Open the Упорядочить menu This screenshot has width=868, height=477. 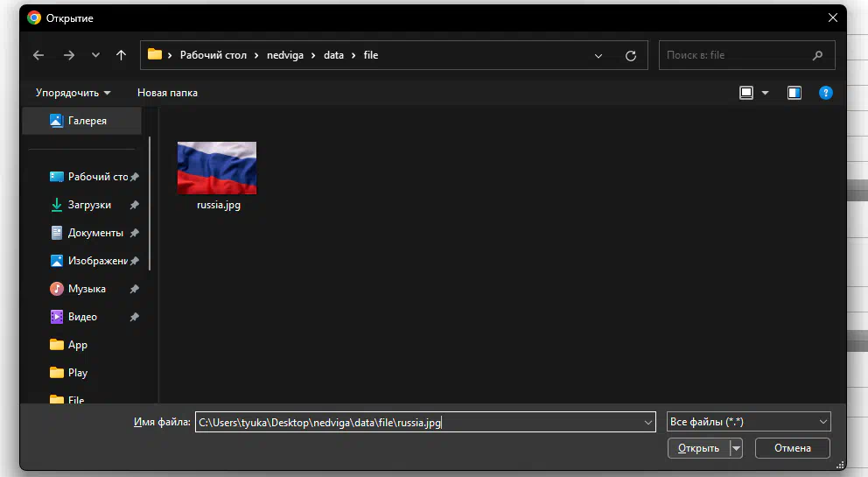click(73, 93)
